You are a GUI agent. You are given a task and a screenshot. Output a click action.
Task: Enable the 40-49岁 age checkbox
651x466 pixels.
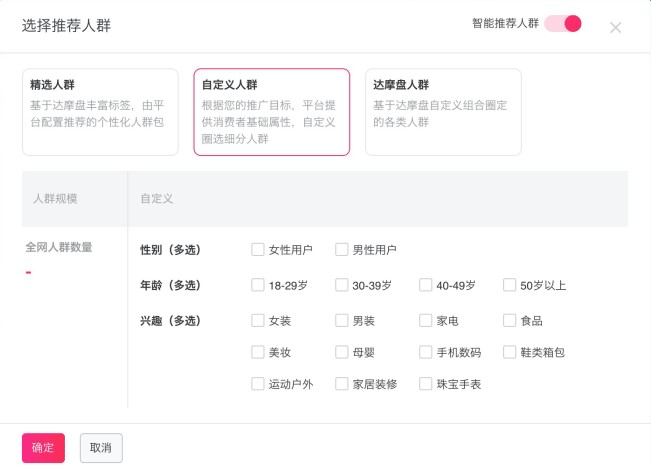pos(426,285)
